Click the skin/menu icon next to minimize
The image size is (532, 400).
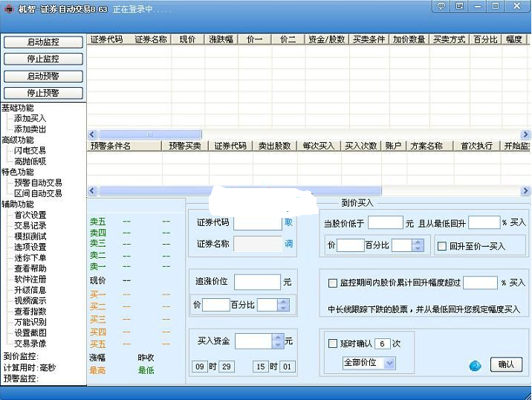[459, 6]
